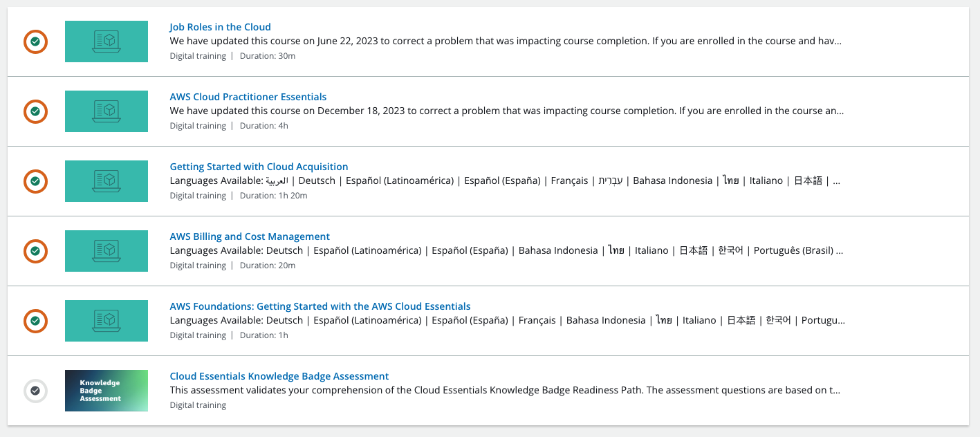Screen dimensions: 980x437
Task: Click the completion checkmark for Job Roles in the Cloud
Action: coord(35,41)
